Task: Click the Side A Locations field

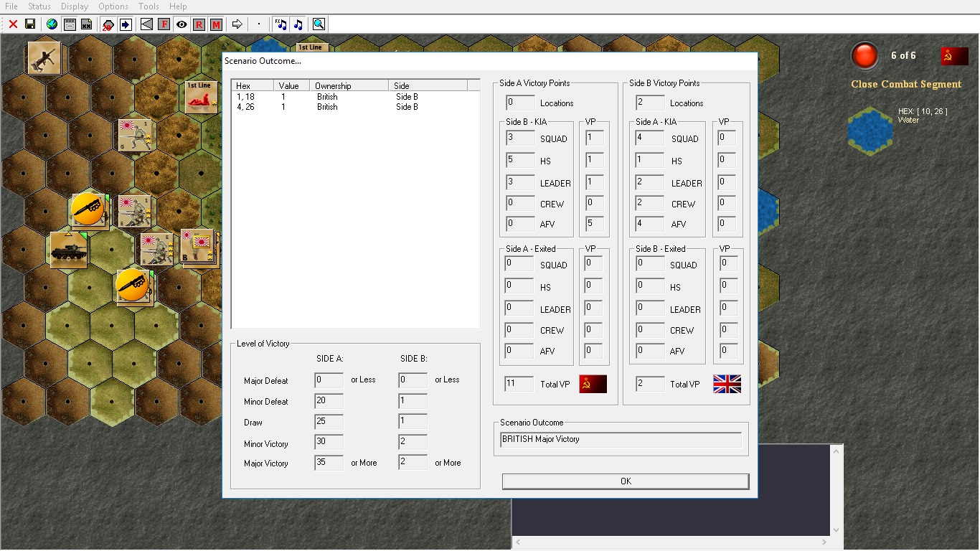Action: point(520,103)
